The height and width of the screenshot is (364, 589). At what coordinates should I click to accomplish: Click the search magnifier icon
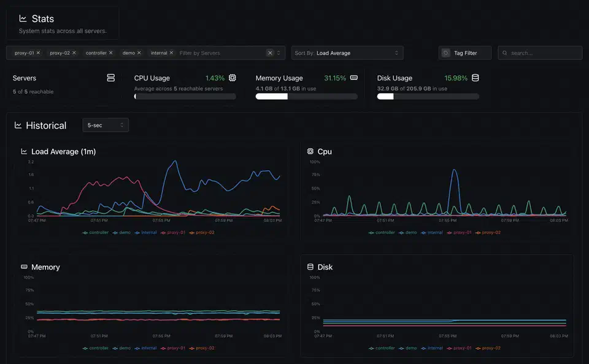(505, 53)
